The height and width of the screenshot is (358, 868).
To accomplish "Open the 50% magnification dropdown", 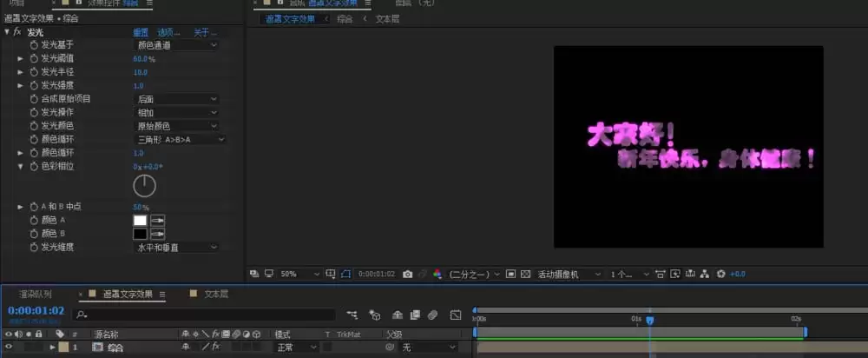I will (299, 274).
